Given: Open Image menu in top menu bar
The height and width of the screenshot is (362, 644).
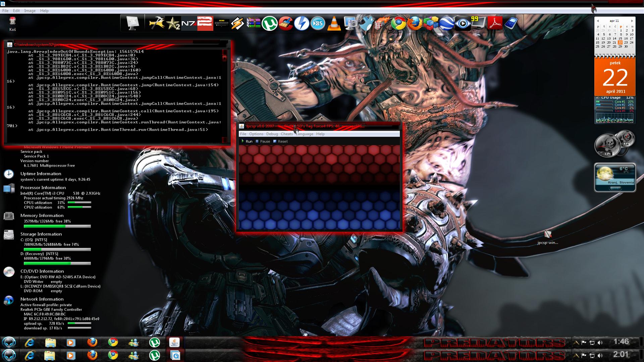Looking at the screenshot, I should coord(30,11).
